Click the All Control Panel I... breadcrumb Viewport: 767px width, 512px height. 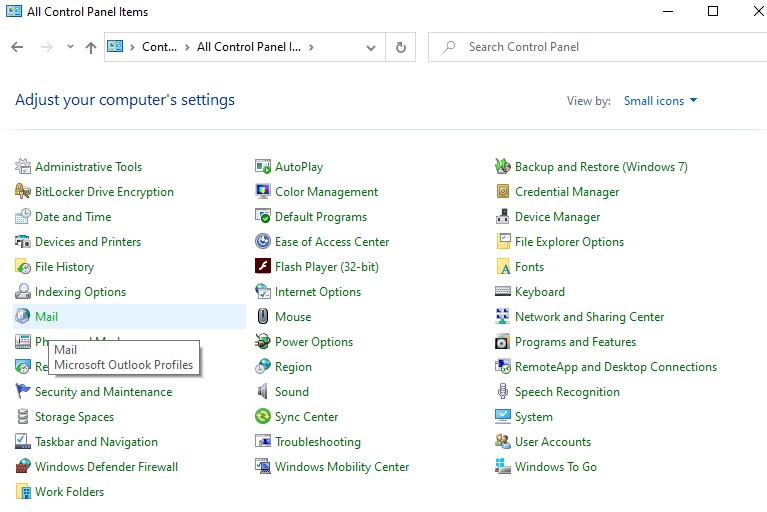[248, 47]
